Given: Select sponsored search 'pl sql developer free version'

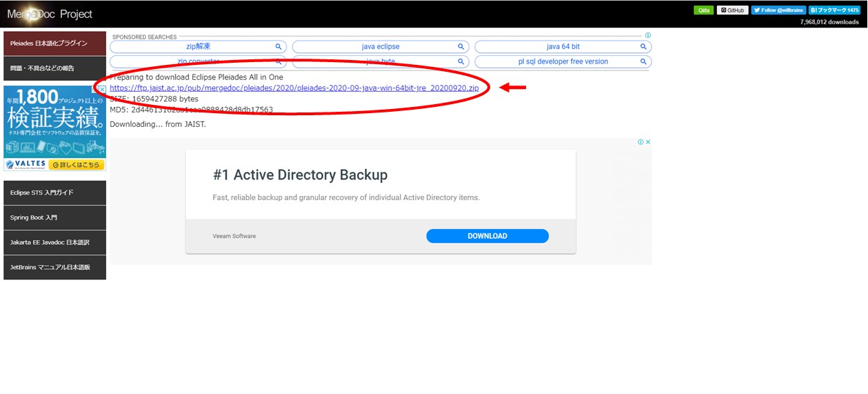Looking at the screenshot, I should tap(563, 61).
